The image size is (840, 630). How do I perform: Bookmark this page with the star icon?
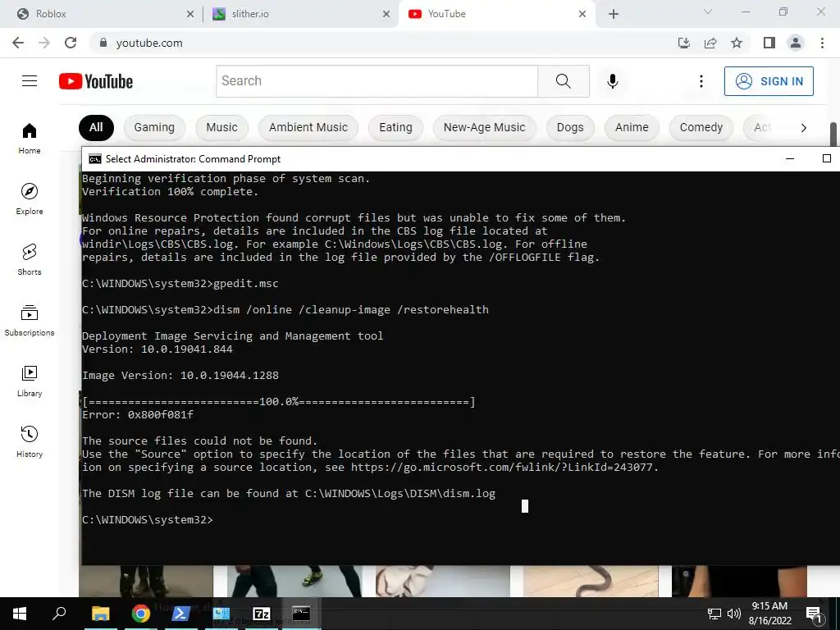click(x=737, y=43)
